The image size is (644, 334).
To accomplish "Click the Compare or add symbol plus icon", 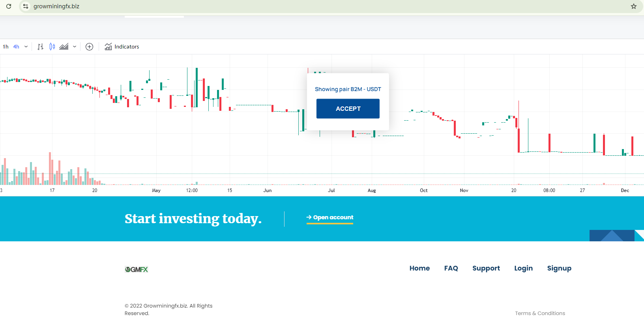I will [x=90, y=47].
